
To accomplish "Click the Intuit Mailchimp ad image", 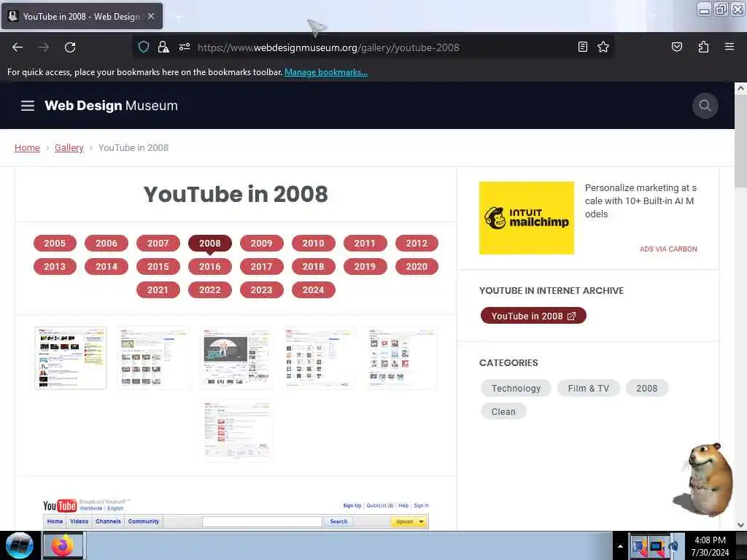I will pos(527,217).
